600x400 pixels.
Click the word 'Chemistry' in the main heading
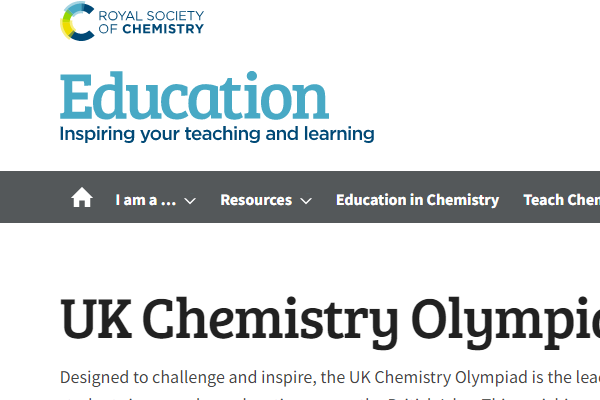[271, 322]
